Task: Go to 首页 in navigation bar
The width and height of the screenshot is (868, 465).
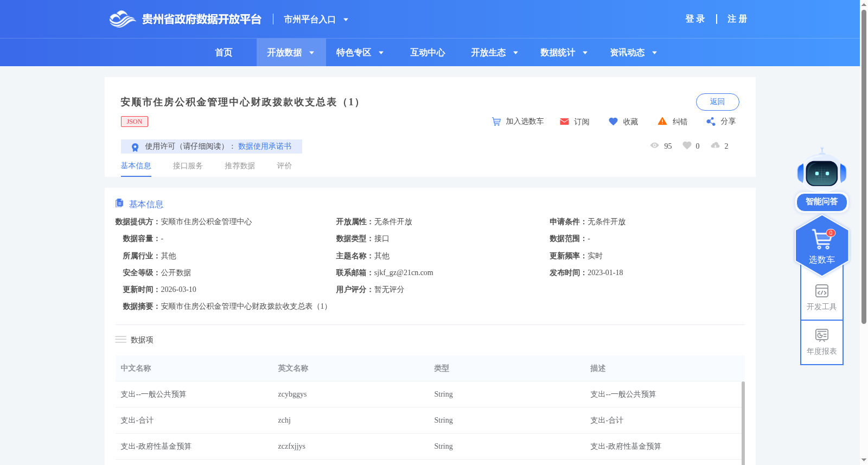Action: coord(224,53)
